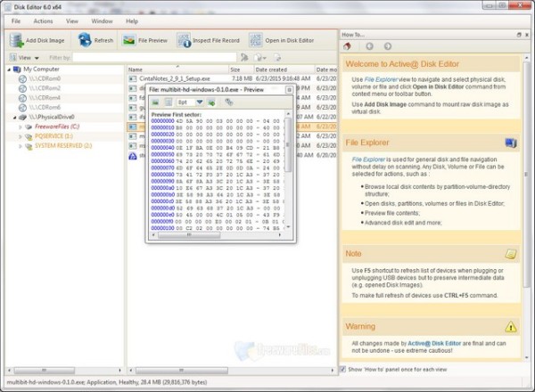Click offset 00000040 in the hex preview

pyautogui.click(x=162, y=148)
